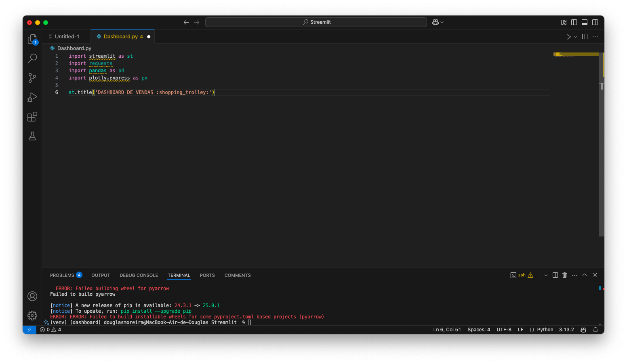Viewport: 627px width, 364px height.
Task: Open the OUTPUT panel tab
Action: pos(101,275)
